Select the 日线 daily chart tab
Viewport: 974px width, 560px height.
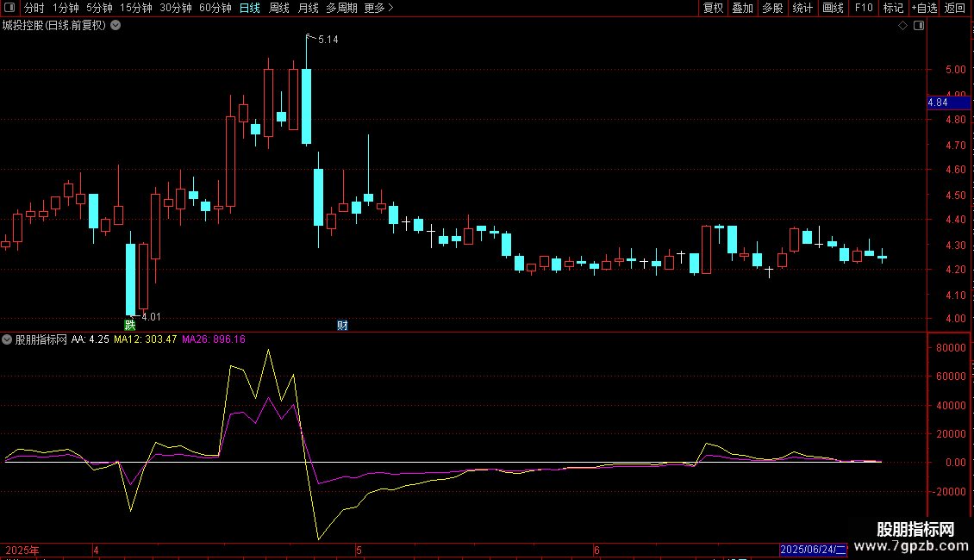tap(250, 8)
